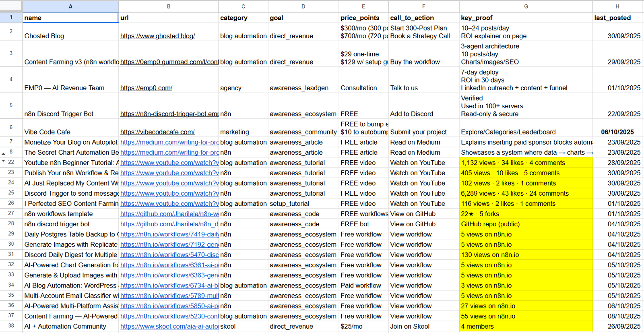The height and width of the screenshot is (333, 644).
Task: Select row 1 header
Action: [11, 17]
